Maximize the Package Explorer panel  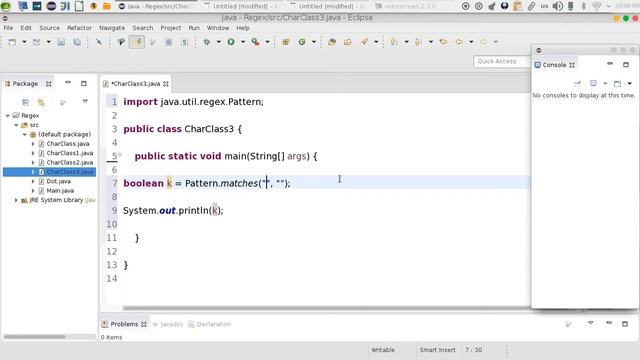pos(84,83)
